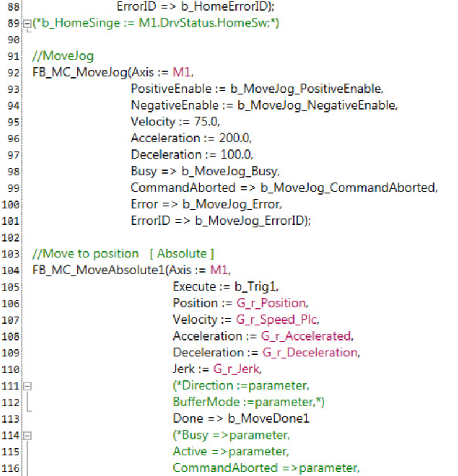458x476 pixels.
Task: Click the NegativeEnable parameter name
Action: point(175,106)
